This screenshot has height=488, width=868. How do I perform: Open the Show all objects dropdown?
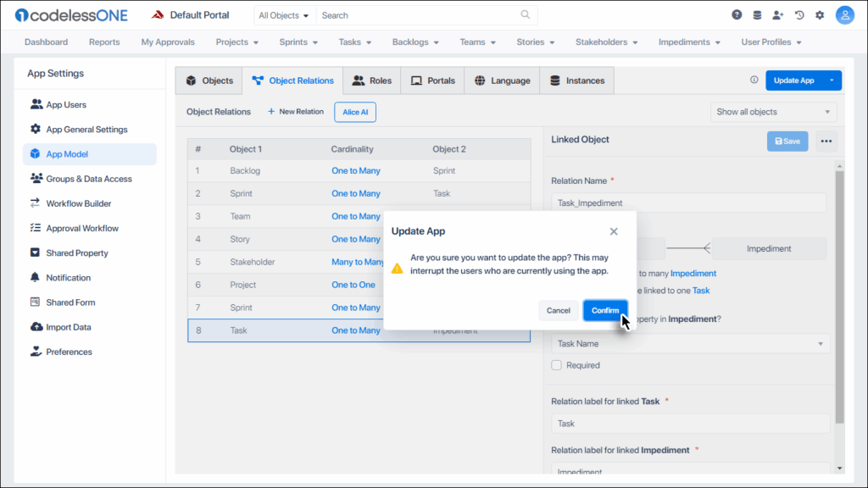773,112
